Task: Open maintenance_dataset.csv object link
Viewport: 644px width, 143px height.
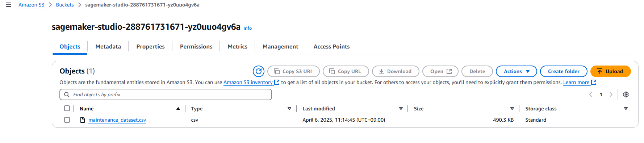Action: point(117,120)
